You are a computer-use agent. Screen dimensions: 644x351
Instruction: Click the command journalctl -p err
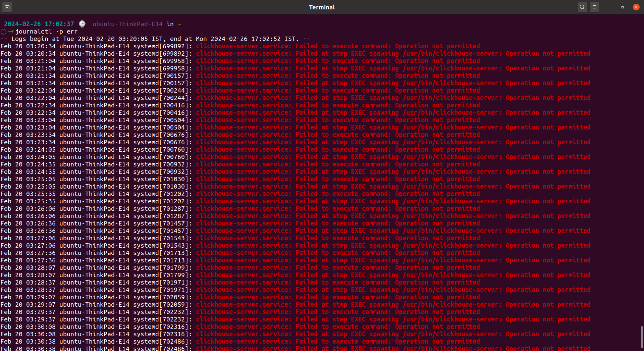coord(47,32)
